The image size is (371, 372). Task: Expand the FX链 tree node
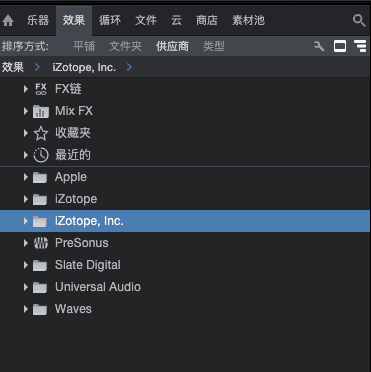(x=25, y=89)
